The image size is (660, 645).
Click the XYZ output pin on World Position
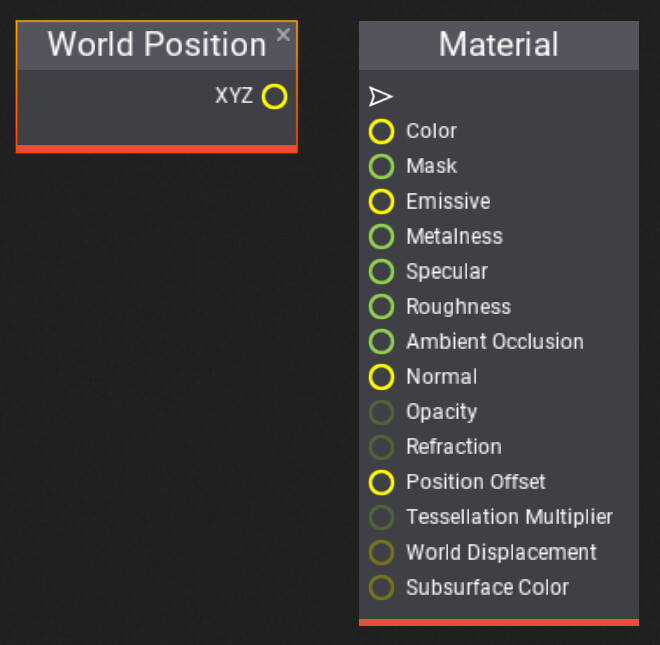click(274, 96)
